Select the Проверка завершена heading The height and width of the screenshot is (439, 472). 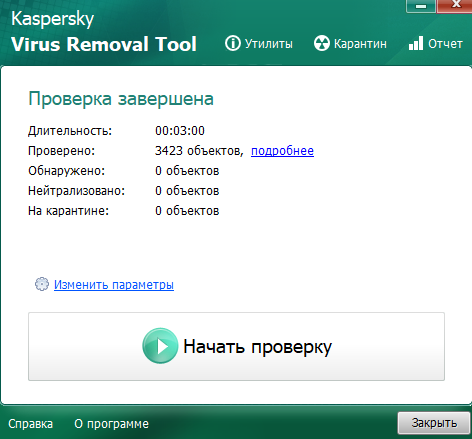121,99
